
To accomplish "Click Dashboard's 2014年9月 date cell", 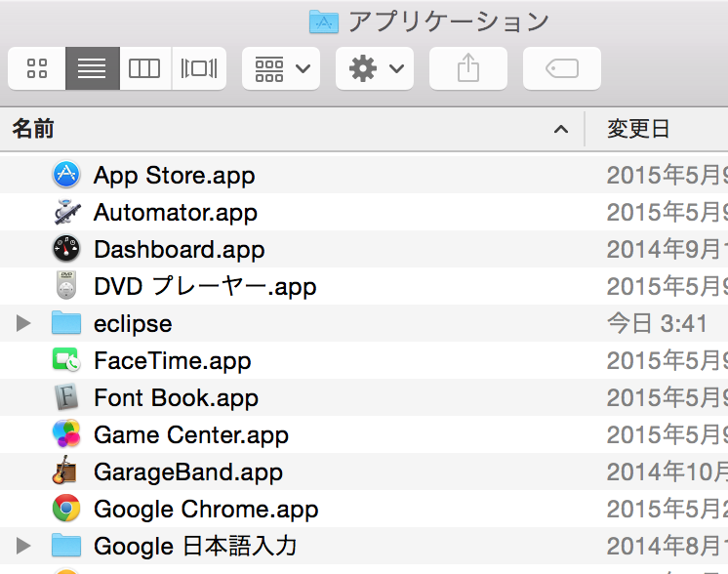I will pos(667,249).
